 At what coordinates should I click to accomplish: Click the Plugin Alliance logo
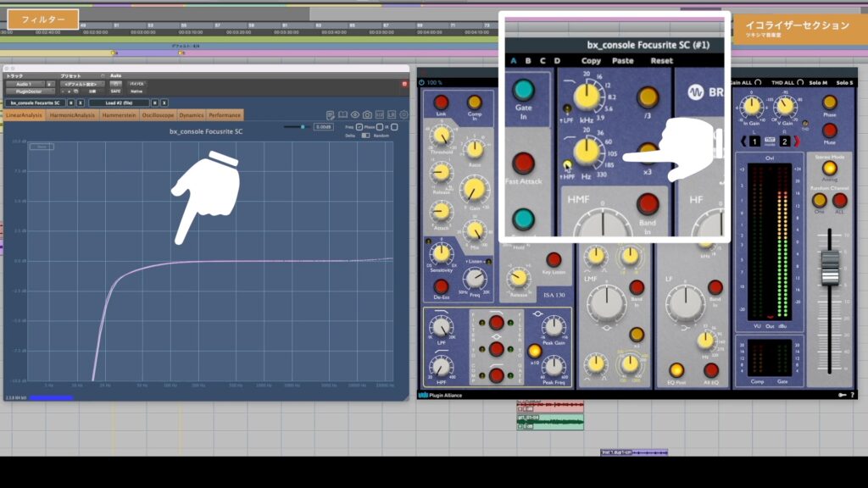click(441, 395)
